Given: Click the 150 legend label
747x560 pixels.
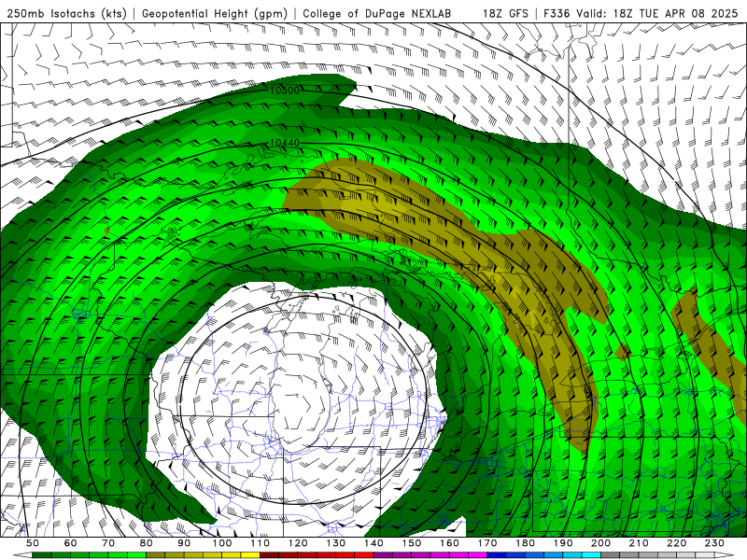Looking at the screenshot, I should click(x=412, y=543).
